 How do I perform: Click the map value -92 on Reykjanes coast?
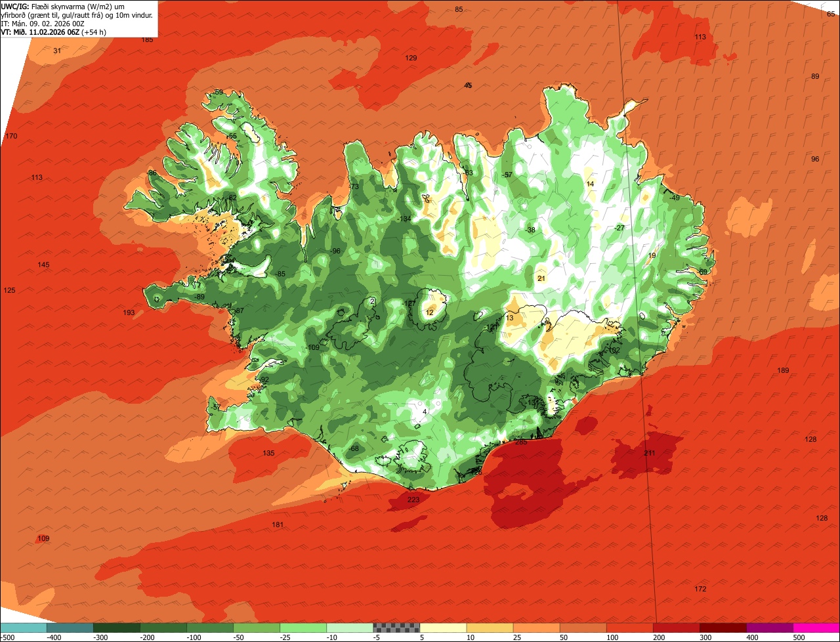pyautogui.click(x=264, y=380)
